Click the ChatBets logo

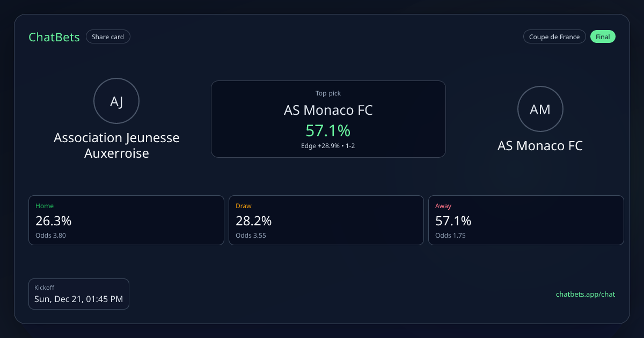tap(54, 37)
